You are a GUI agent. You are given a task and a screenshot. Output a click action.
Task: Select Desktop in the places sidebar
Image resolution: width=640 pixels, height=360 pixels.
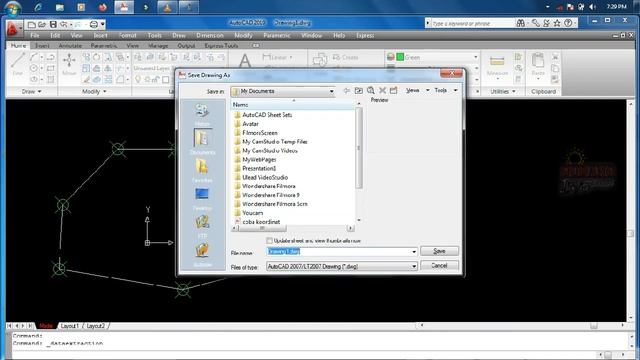(x=202, y=198)
